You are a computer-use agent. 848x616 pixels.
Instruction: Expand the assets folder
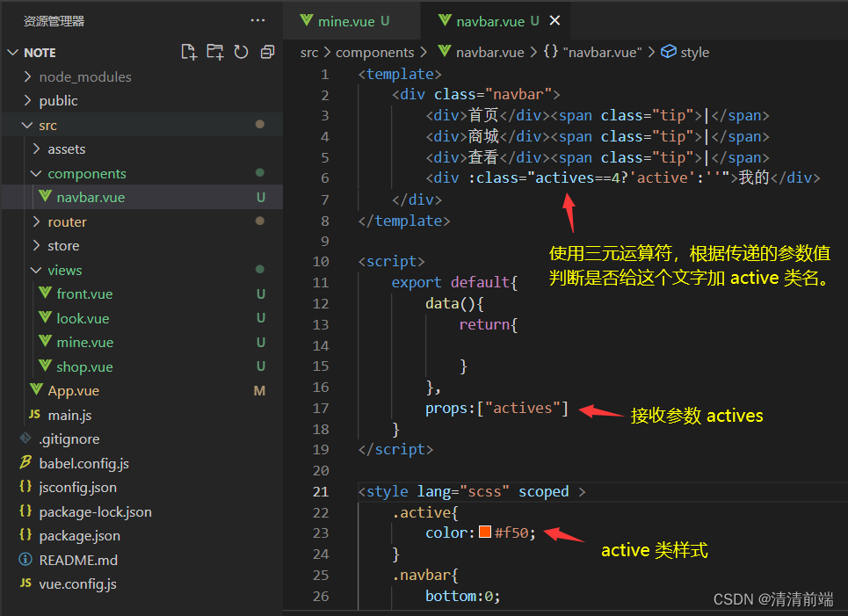coord(141,149)
